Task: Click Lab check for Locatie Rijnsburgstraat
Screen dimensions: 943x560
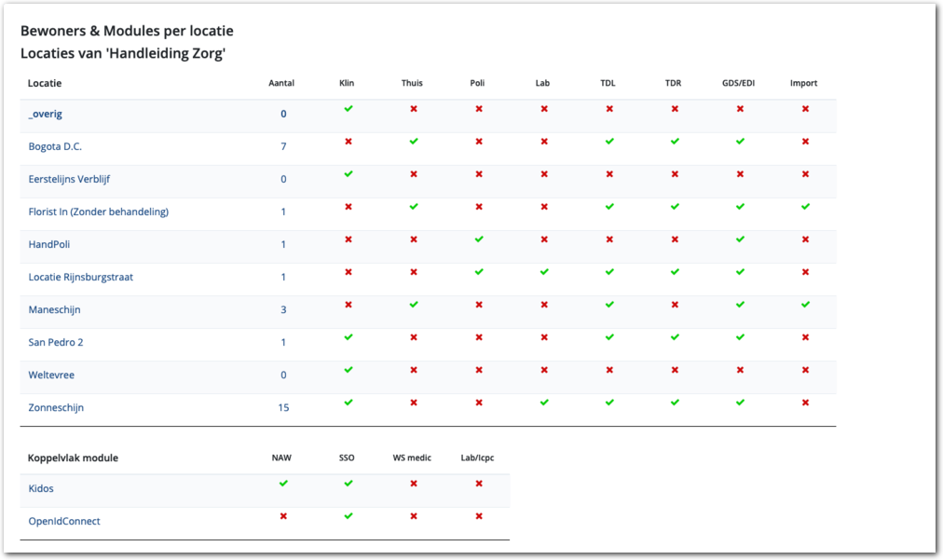Action: click(x=544, y=272)
